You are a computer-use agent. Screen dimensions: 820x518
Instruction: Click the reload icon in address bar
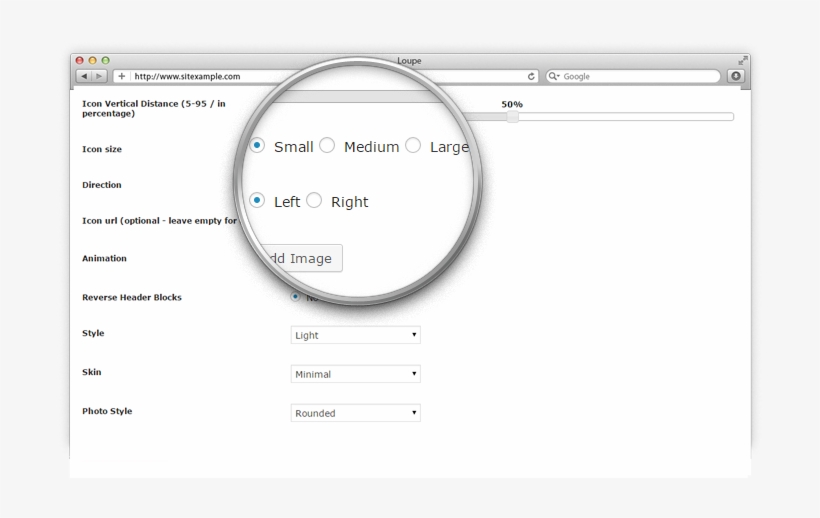point(532,76)
